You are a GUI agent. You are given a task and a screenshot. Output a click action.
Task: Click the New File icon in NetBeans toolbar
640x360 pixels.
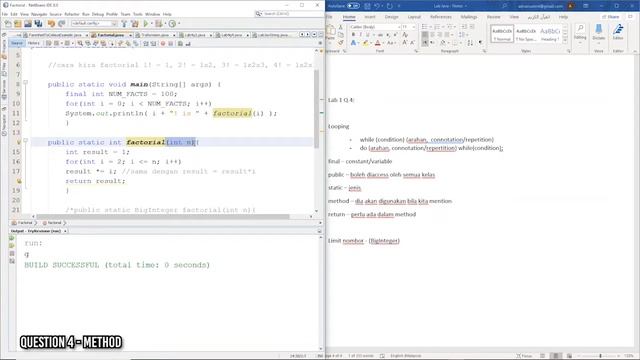pyautogui.click(x=8, y=24)
